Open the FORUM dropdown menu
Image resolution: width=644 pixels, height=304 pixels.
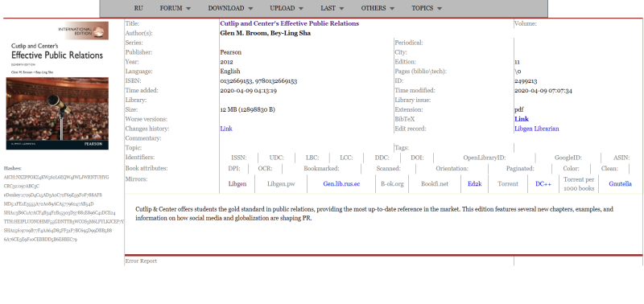(175, 8)
